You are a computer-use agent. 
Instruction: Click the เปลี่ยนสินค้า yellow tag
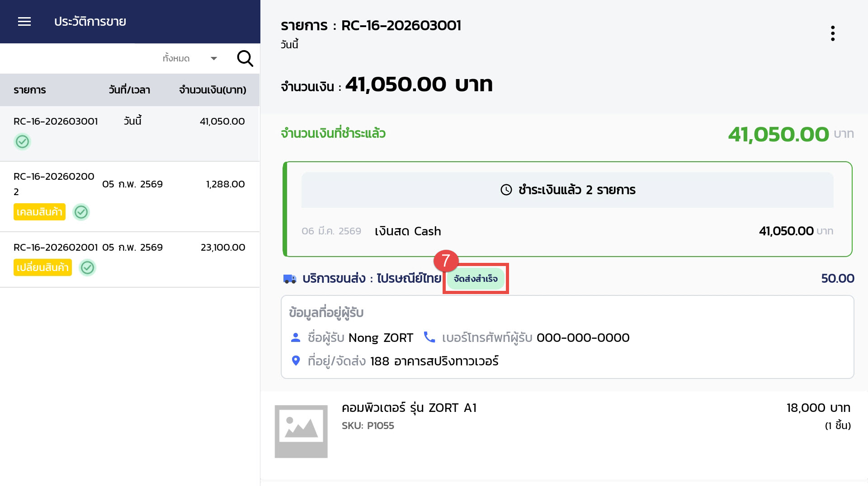click(42, 267)
